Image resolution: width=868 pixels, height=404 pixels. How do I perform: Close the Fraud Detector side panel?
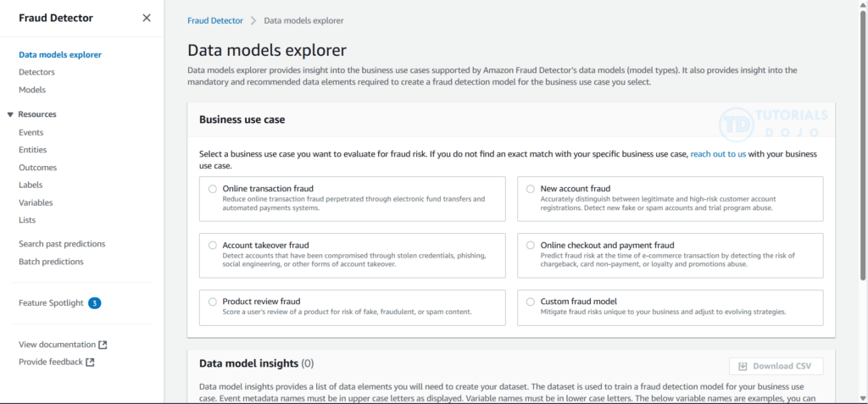[x=147, y=18]
